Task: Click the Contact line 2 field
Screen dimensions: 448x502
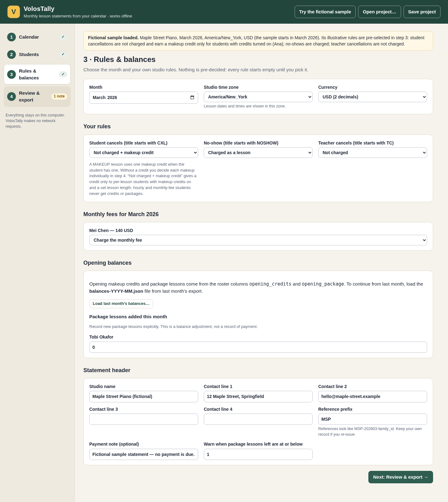Action: [x=373, y=396]
